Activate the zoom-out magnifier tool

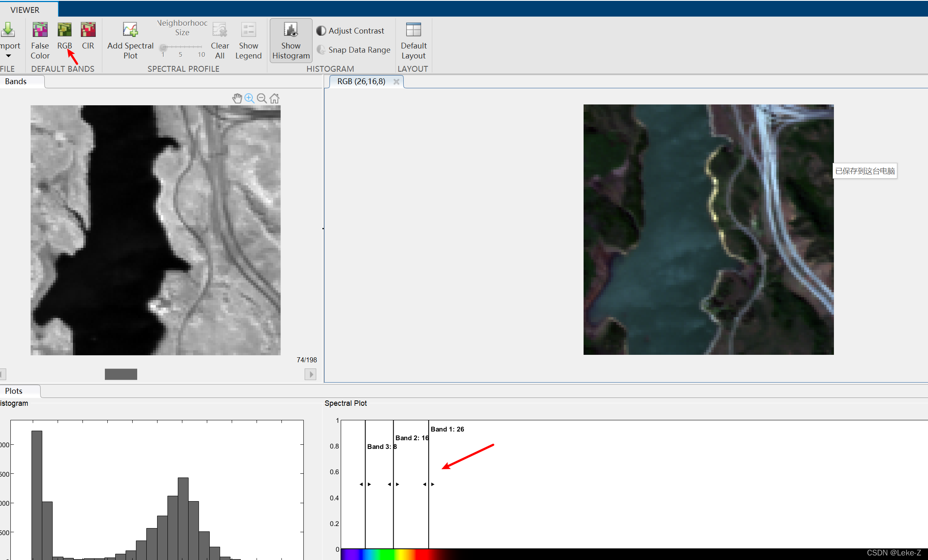point(262,98)
